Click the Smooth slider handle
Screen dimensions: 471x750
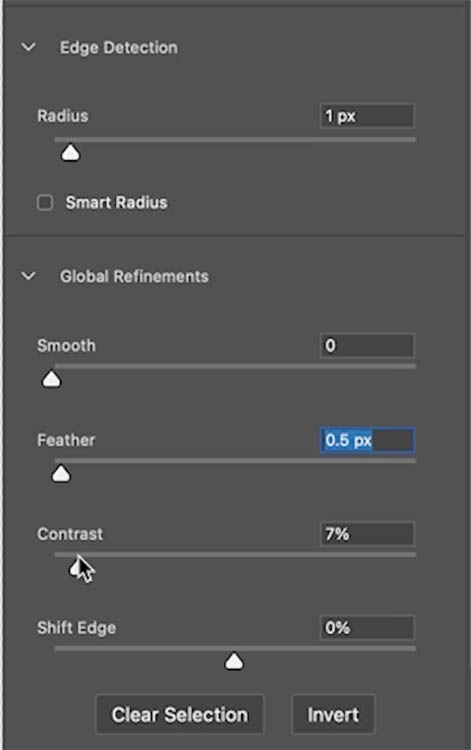pos(51,379)
